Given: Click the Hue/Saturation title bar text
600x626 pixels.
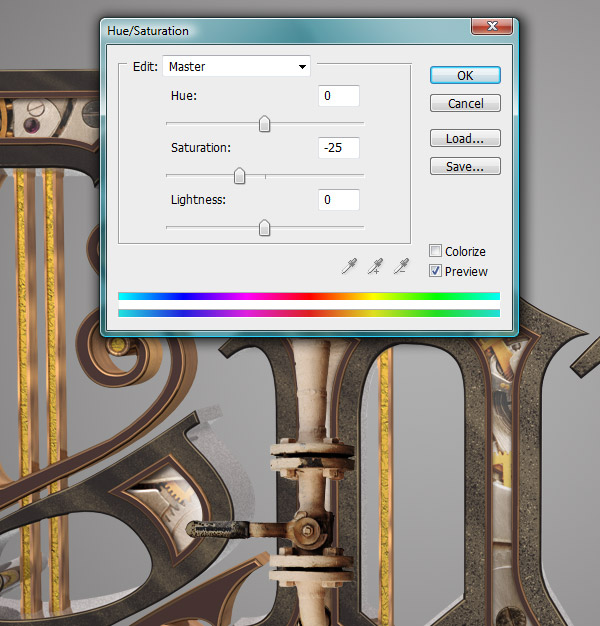Looking at the screenshot, I should pos(148,31).
